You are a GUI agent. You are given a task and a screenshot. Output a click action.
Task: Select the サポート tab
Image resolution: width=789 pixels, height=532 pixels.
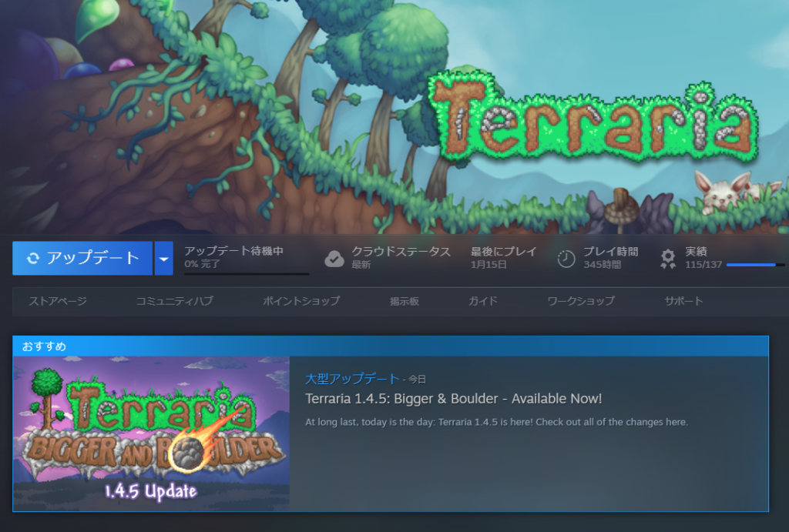coord(683,301)
